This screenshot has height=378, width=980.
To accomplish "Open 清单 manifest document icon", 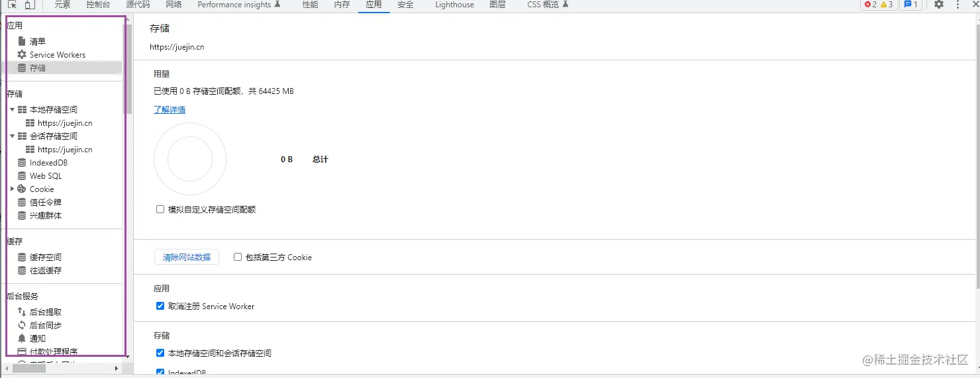I will click(x=22, y=41).
